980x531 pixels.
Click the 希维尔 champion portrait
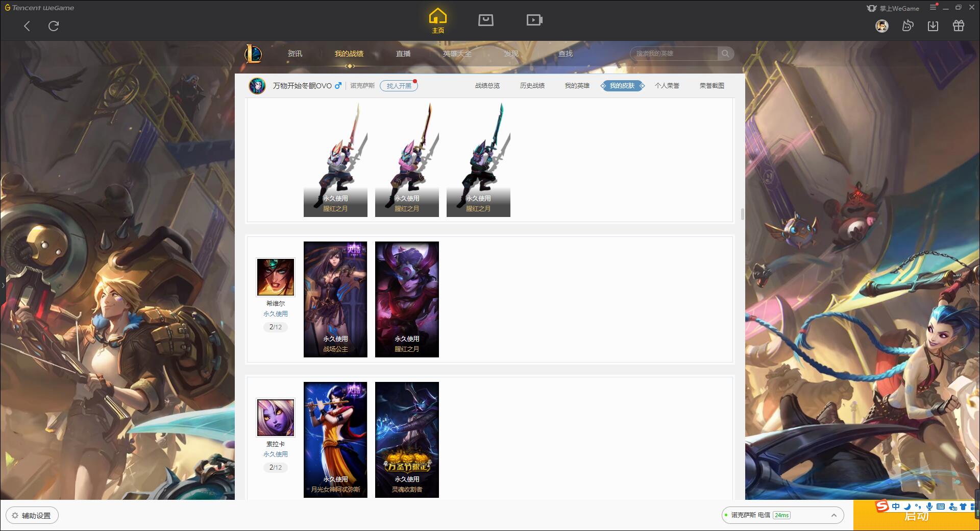click(276, 277)
